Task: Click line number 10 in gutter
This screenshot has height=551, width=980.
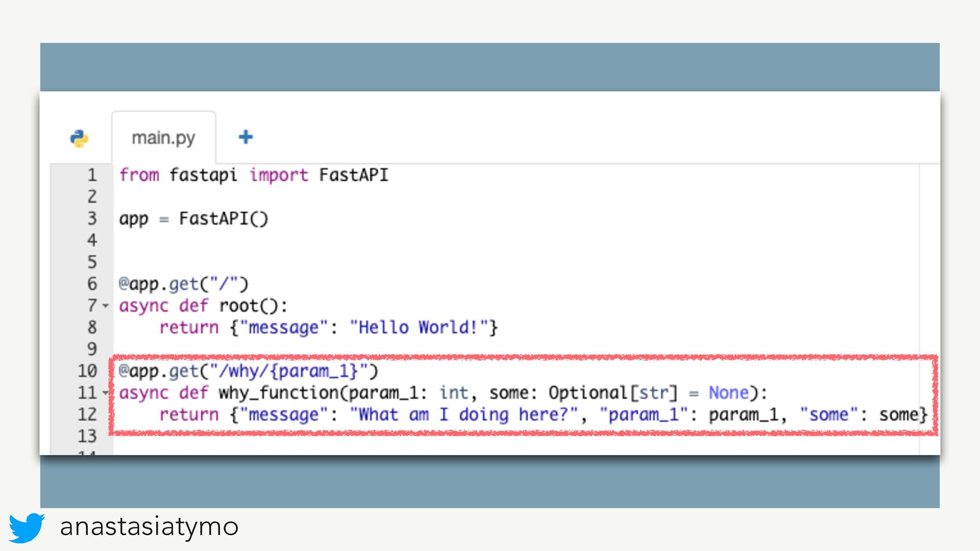Action: pos(87,371)
